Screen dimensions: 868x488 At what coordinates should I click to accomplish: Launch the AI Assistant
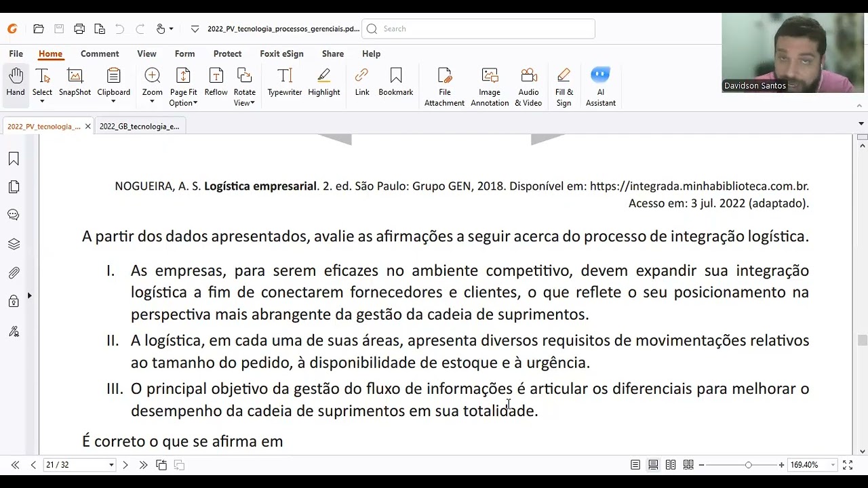tap(600, 87)
